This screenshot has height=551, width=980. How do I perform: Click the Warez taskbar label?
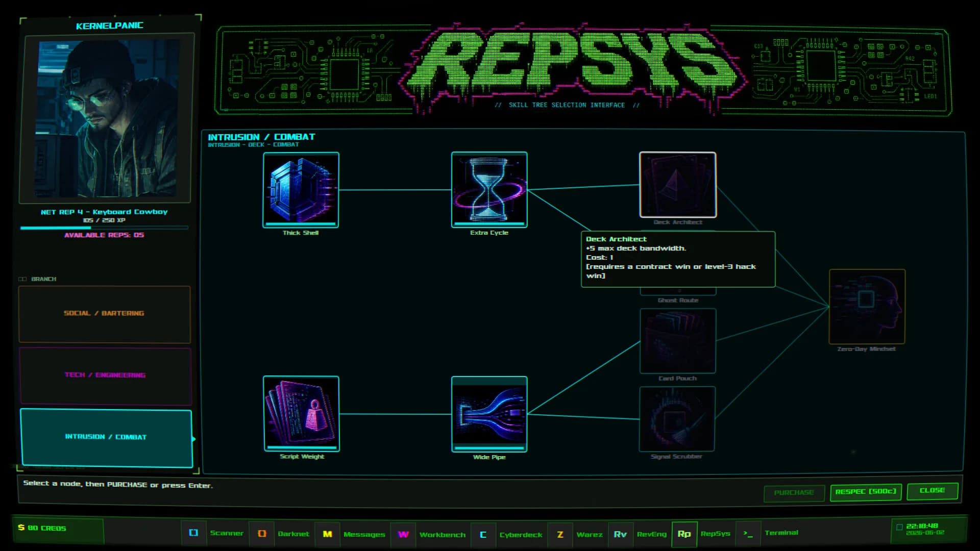click(x=590, y=535)
